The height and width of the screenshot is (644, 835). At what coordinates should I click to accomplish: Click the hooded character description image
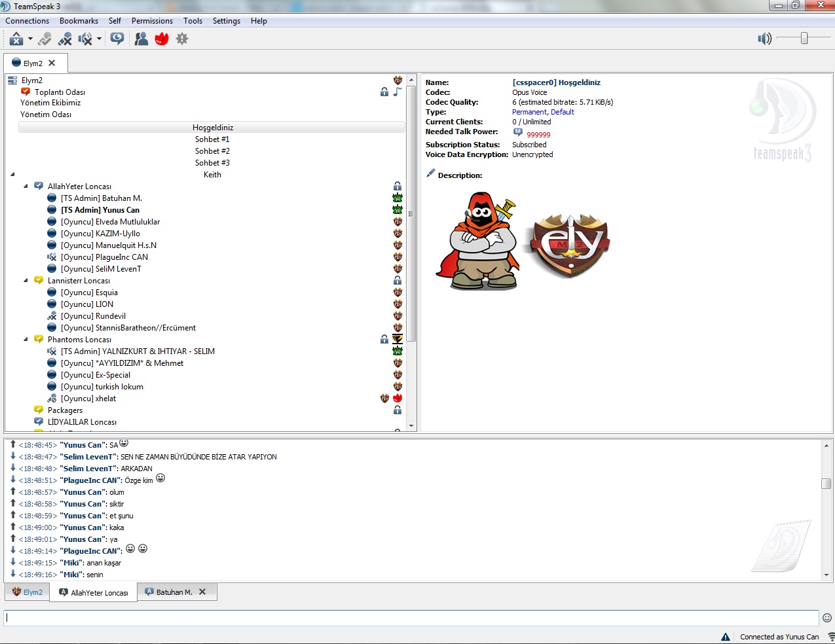(477, 240)
